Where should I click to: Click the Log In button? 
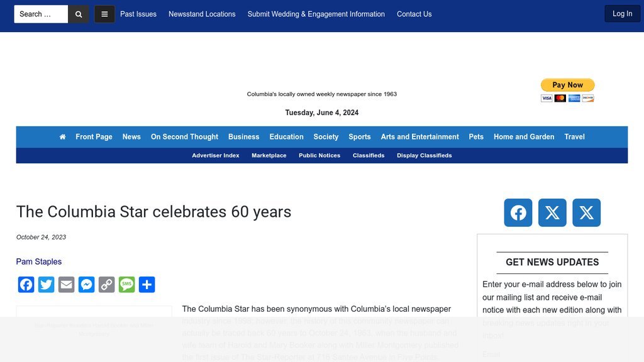(x=623, y=14)
